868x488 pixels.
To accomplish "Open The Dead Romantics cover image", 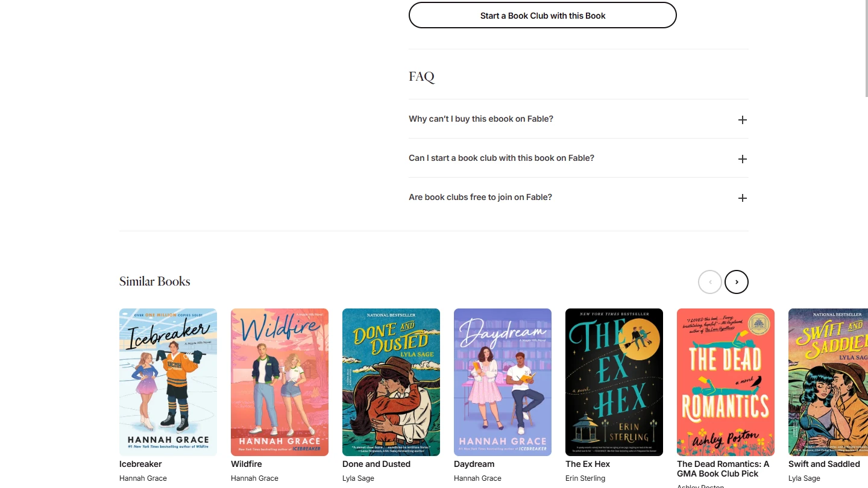I will point(726,382).
